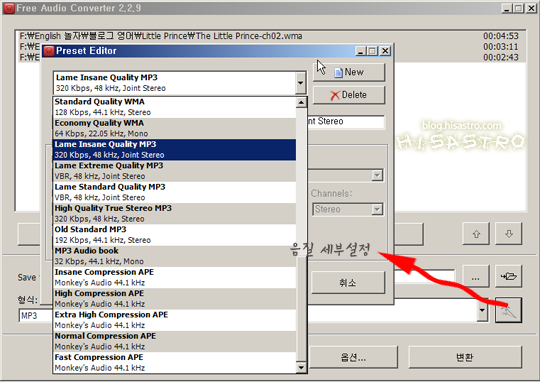Open preset editor wand icon button
This screenshot has height=382, width=540.
coord(509,310)
